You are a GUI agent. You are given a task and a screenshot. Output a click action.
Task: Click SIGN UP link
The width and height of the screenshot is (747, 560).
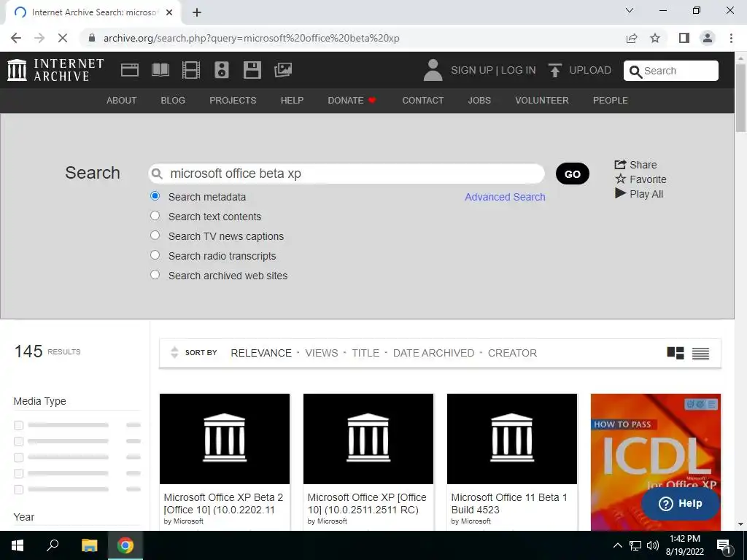pyautogui.click(x=472, y=70)
